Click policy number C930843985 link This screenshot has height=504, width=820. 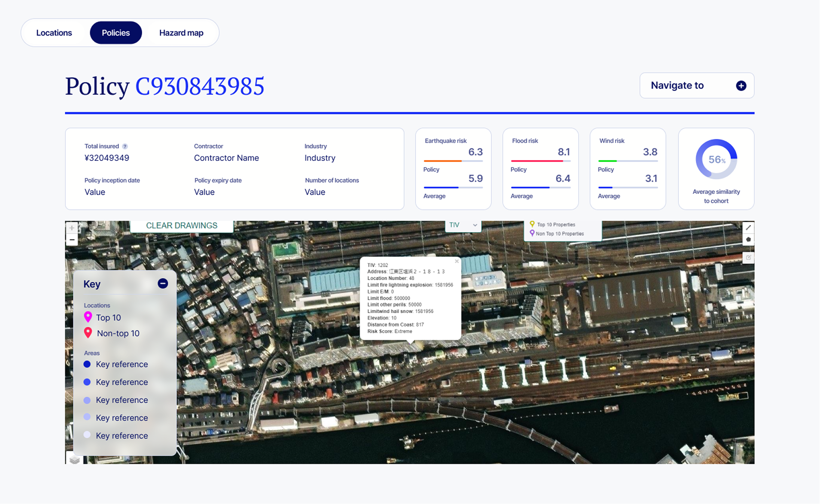[x=200, y=86]
